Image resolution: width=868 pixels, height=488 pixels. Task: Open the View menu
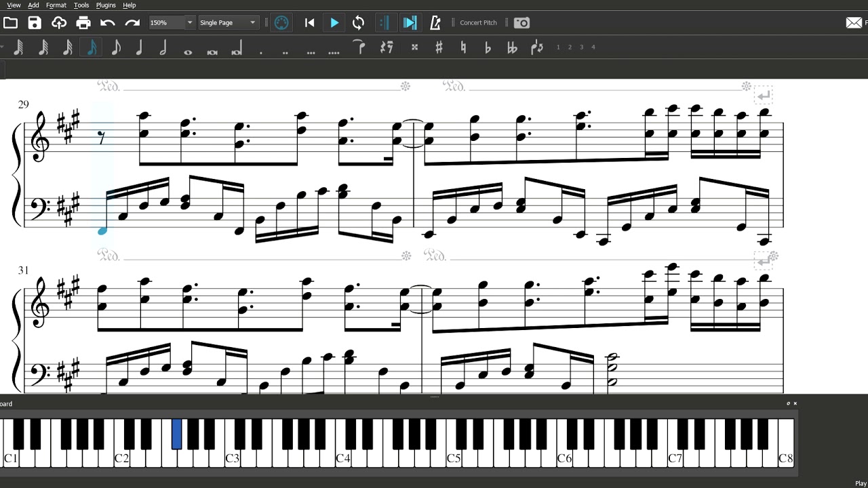[14, 5]
